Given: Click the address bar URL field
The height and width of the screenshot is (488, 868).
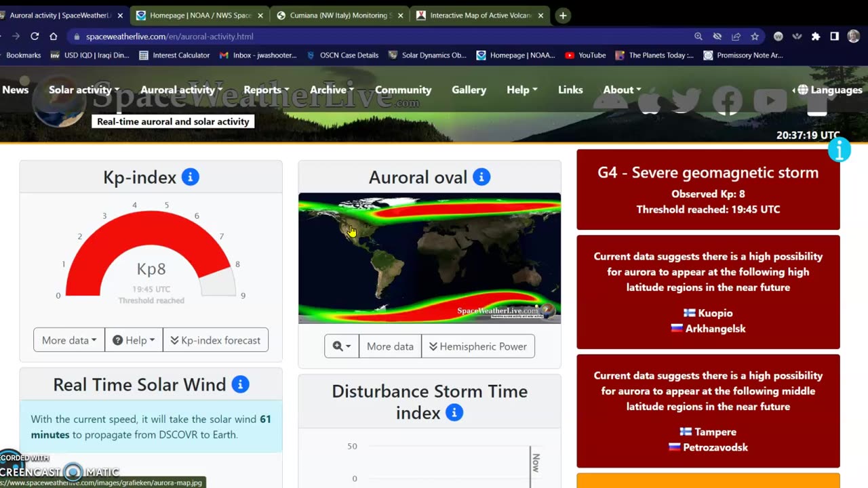Looking at the screenshot, I should pos(380,37).
